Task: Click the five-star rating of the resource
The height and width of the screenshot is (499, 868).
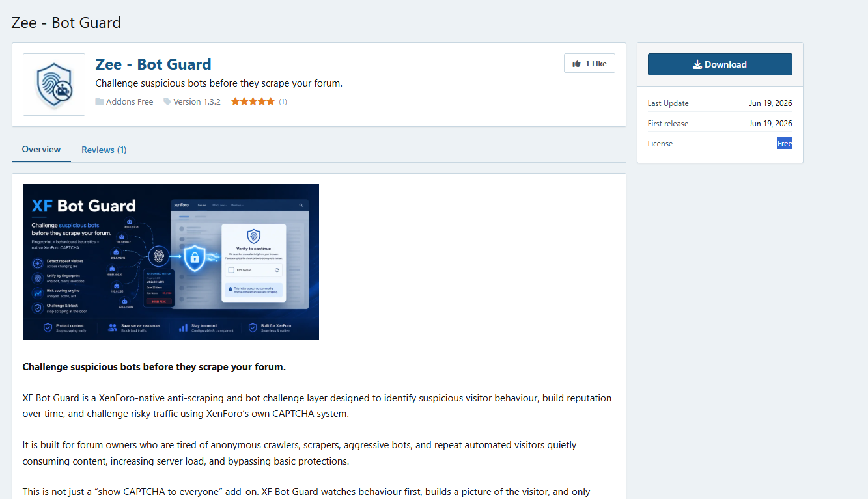Action: (253, 101)
